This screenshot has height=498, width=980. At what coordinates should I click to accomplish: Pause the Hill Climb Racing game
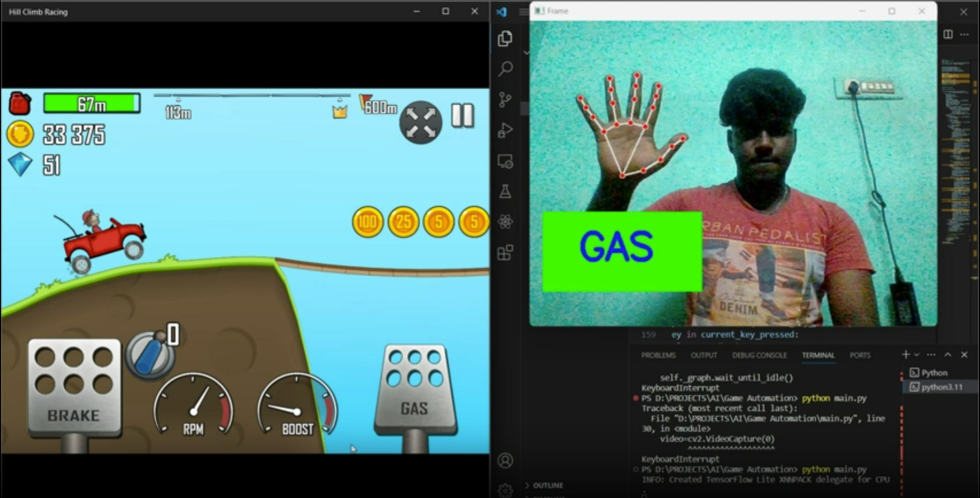(463, 116)
